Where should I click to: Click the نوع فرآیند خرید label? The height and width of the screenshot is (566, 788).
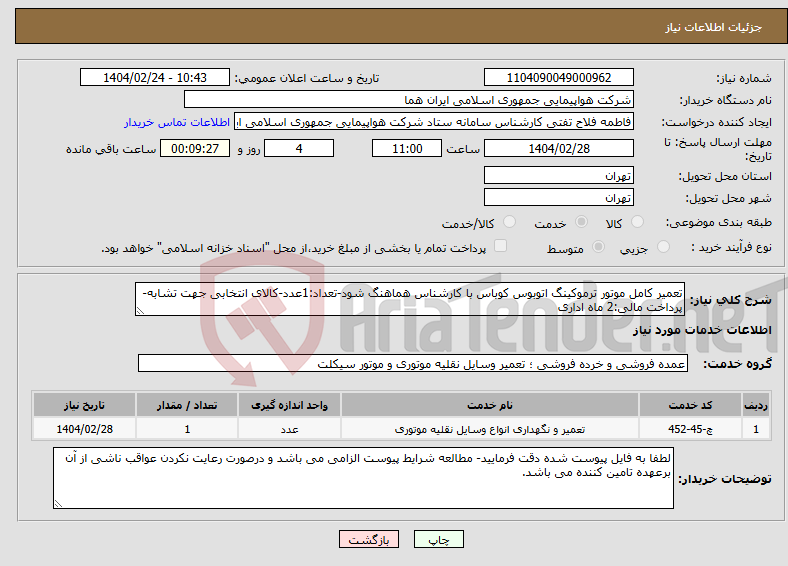click(732, 247)
